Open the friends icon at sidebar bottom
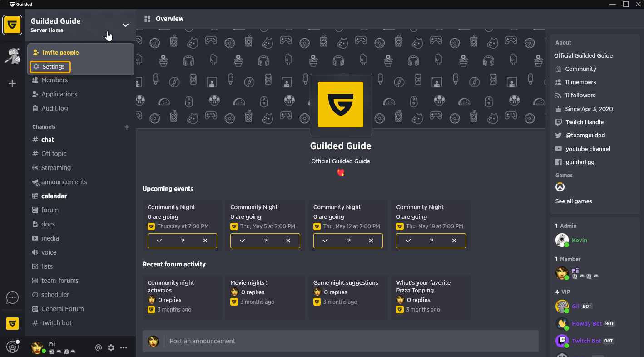 [x=12, y=347]
